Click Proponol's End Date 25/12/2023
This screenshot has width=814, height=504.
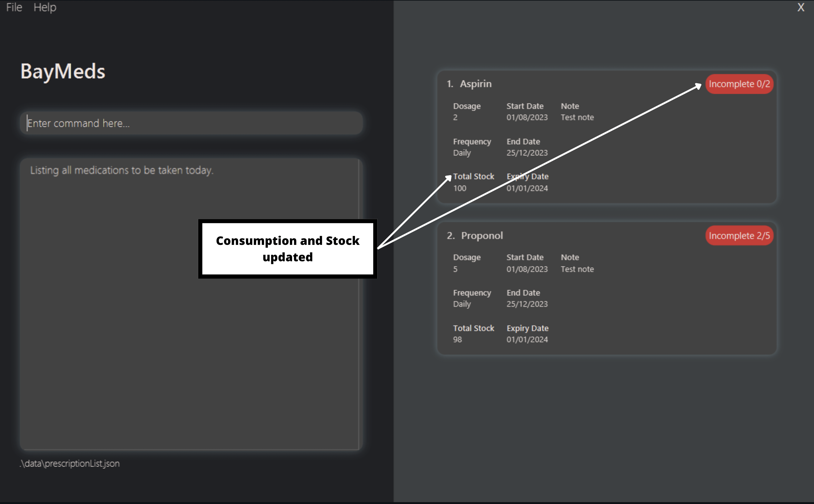click(x=527, y=304)
